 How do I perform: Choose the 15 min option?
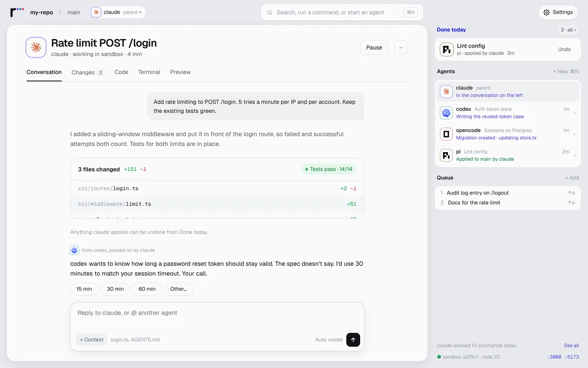point(84,289)
